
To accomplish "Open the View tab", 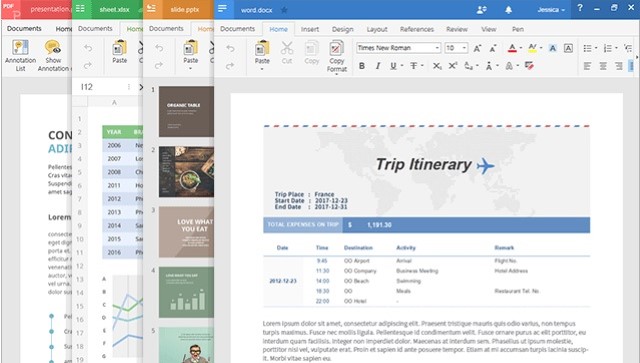I will tap(489, 29).
